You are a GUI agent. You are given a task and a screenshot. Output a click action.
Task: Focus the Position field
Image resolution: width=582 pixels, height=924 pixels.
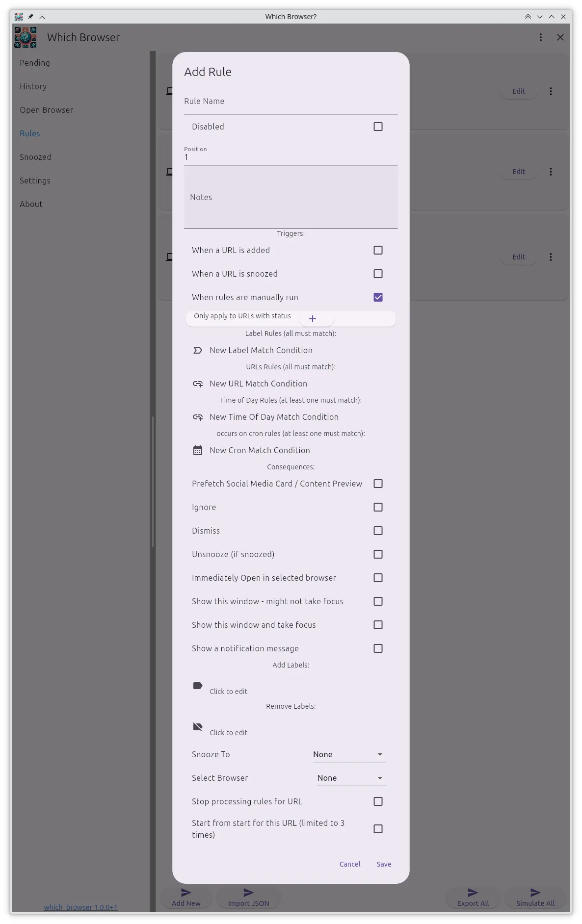coord(291,154)
